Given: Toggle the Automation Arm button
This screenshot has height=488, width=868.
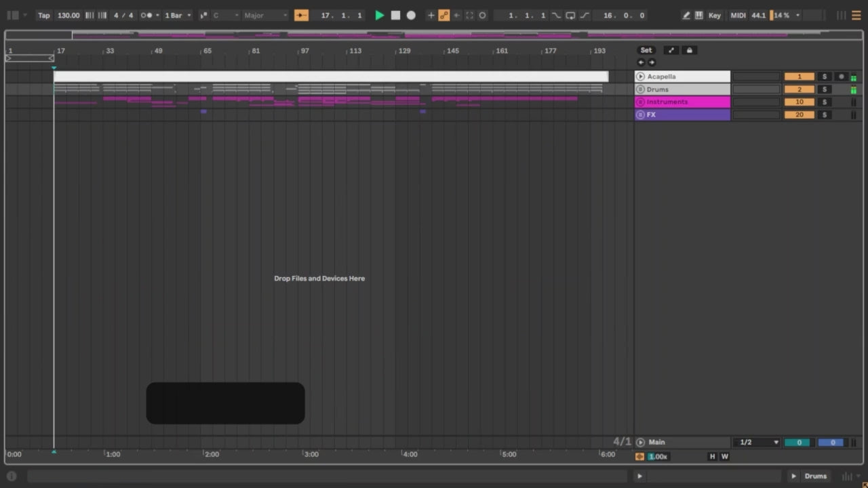Looking at the screenshot, I should [x=443, y=15].
